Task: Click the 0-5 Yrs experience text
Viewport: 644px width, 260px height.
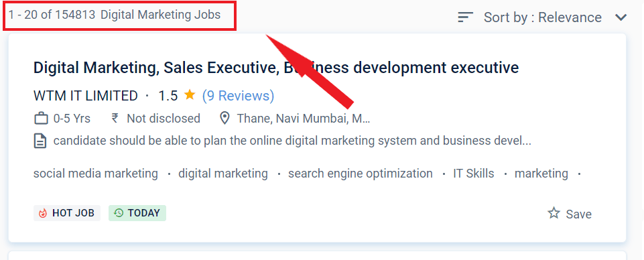Action: click(72, 119)
